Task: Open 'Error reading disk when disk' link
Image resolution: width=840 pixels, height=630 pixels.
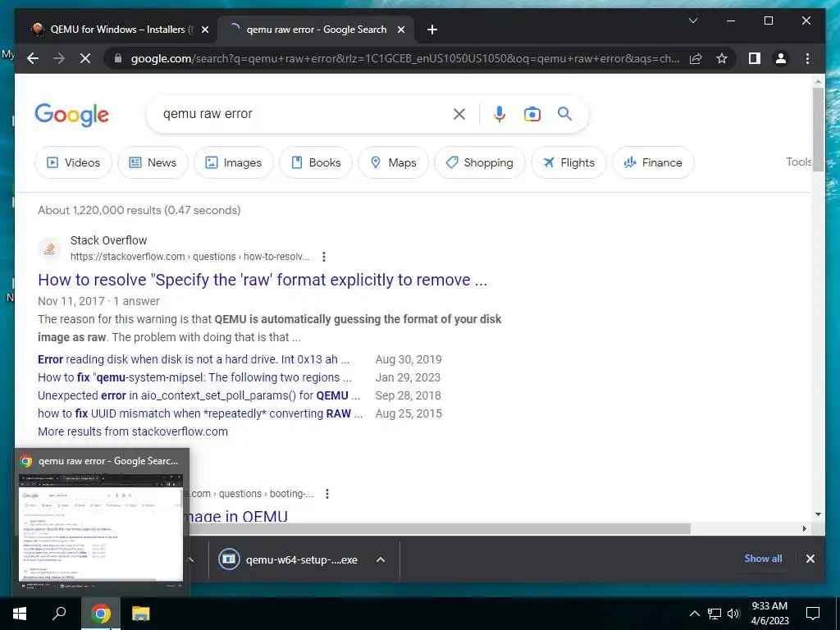Action: click(x=194, y=359)
